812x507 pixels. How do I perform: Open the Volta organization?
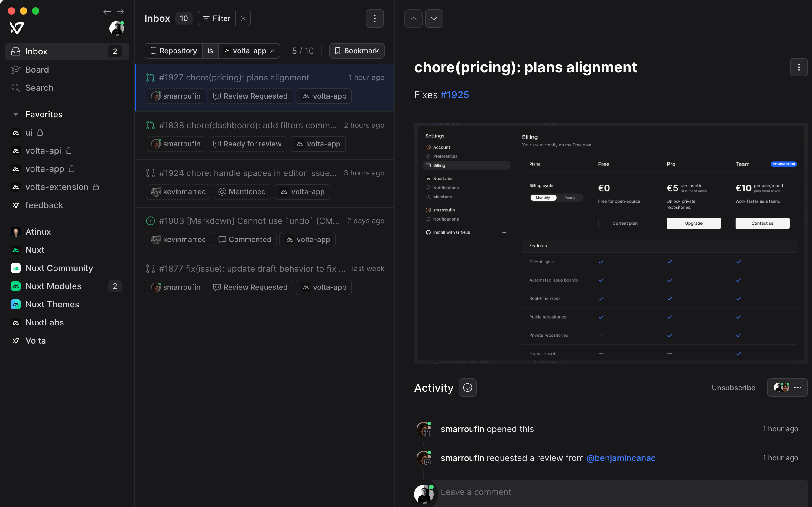[67, 340]
